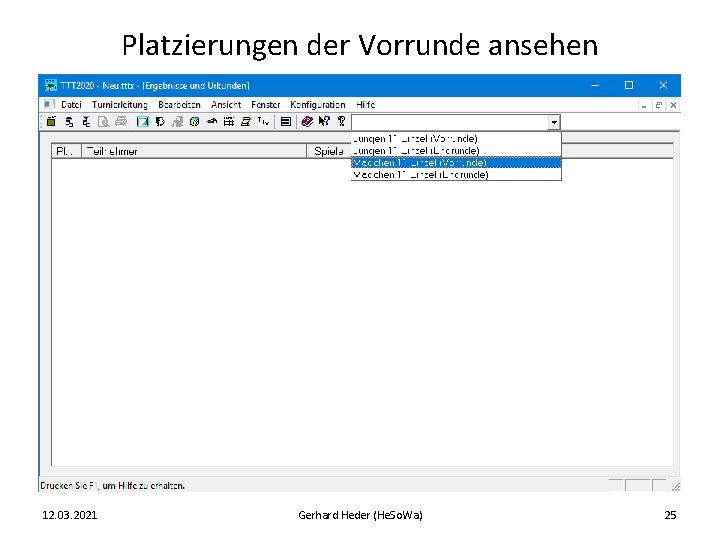Viewport: 720px width, 540px height.
Task: Click the TTT2020 app icon in title bar
Action: [x=51, y=85]
